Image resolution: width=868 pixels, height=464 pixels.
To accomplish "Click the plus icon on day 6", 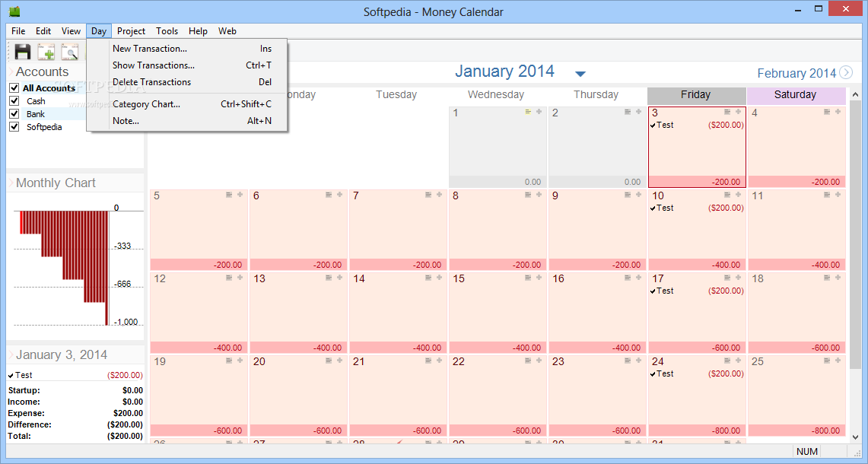I will click(x=340, y=195).
